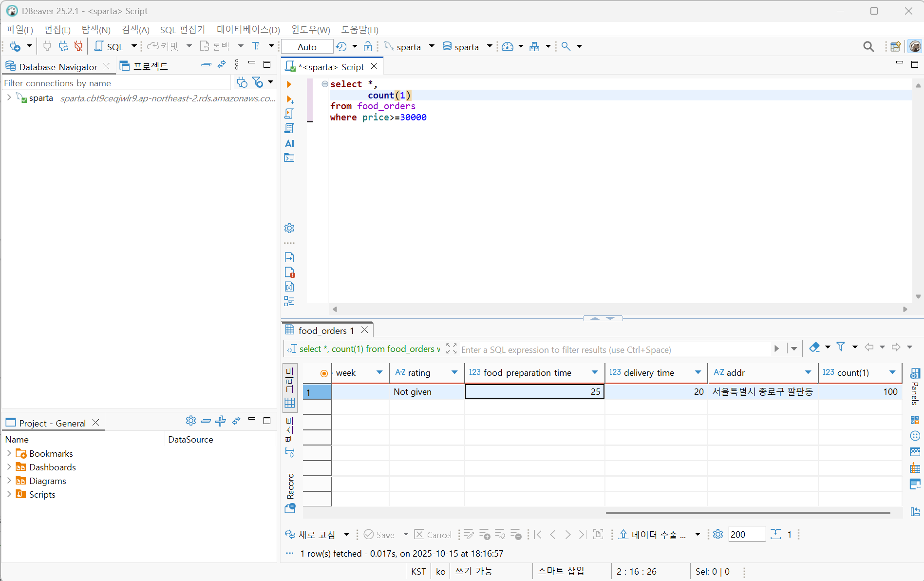
Task: Toggle the results filter icon
Action: [x=841, y=347]
